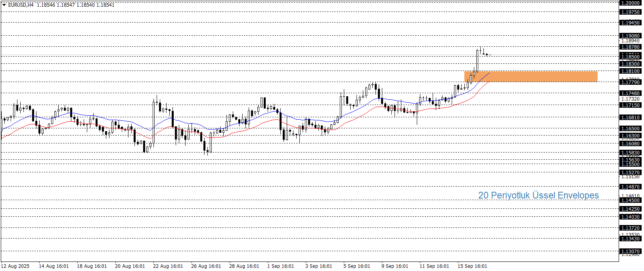
Task: Click the '9 Sep 16:01' time axis label
Action: tap(395, 266)
